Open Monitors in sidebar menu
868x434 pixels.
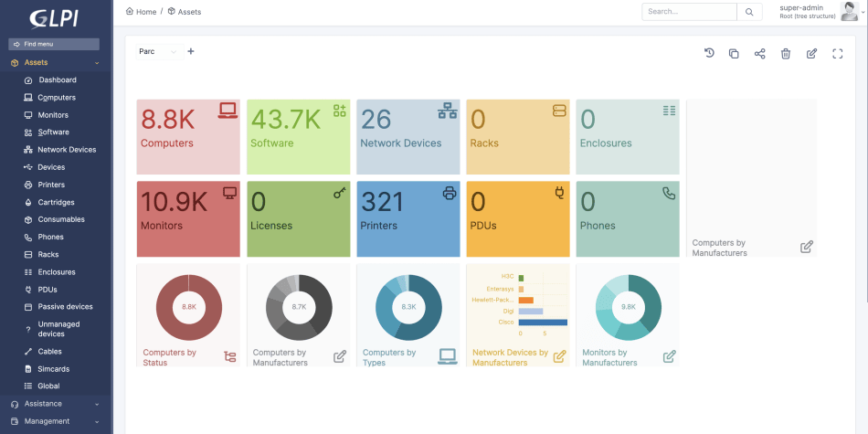(53, 115)
